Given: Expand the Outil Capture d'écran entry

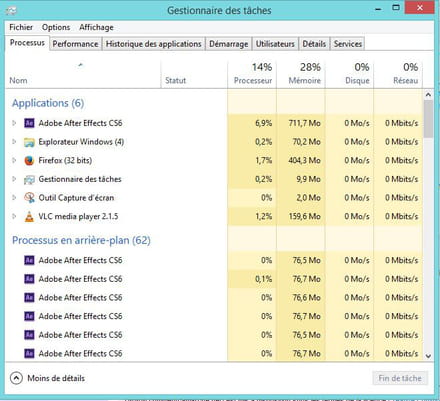Looking at the screenshot, I should [14, 198].
